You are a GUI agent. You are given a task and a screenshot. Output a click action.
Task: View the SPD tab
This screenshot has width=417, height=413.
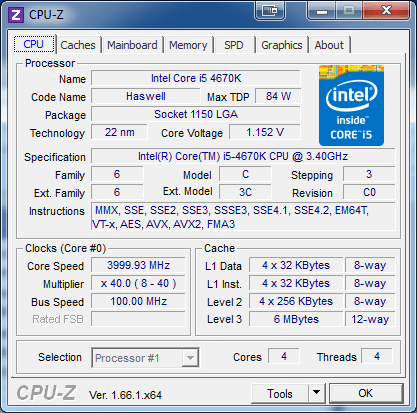click(x=234, y=45)
